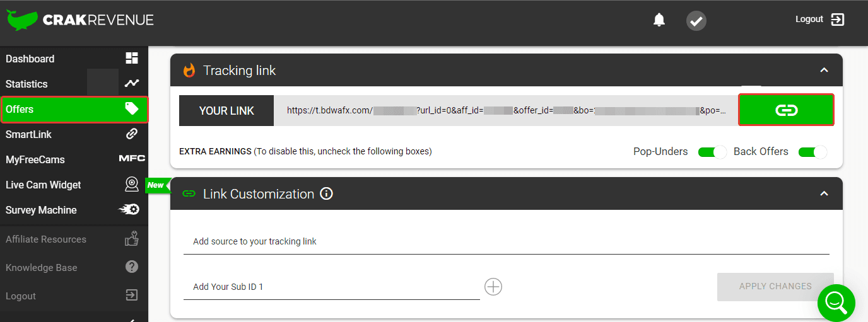Click the YOUR LINK label
The height and width of the screenshot is (322, 868).
[226, 110]
